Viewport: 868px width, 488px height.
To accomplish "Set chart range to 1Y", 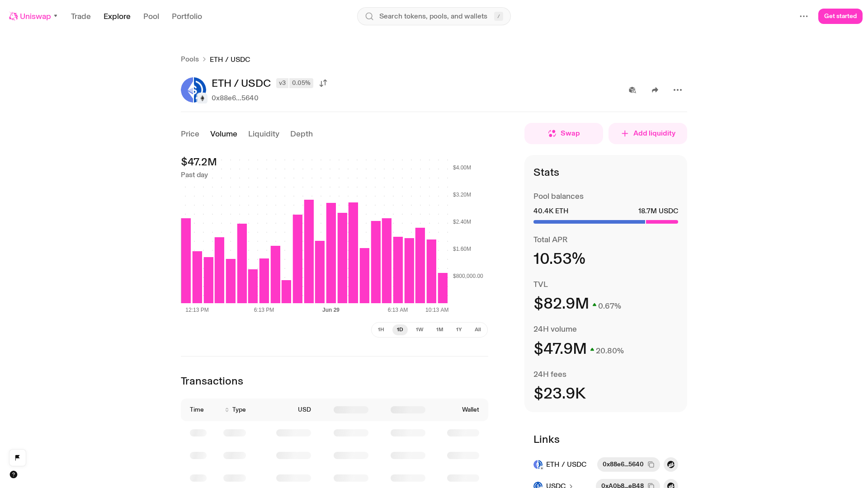I will click(x=459, y=330).
